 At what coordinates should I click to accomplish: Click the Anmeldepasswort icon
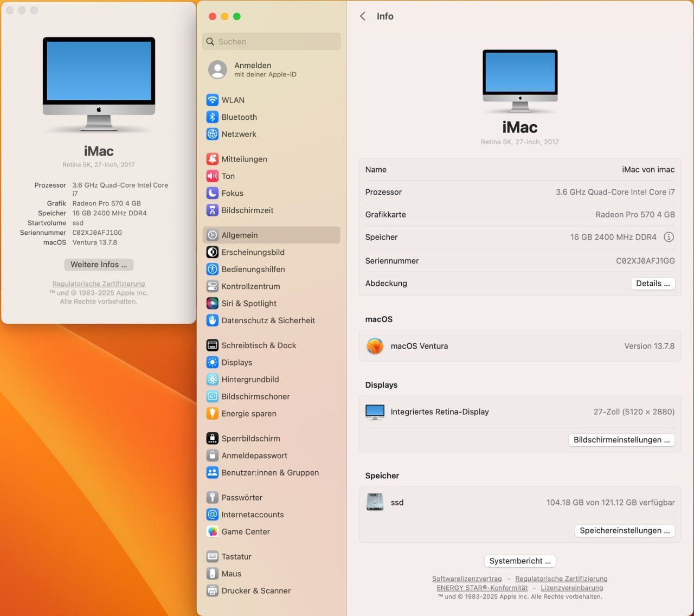212,455
